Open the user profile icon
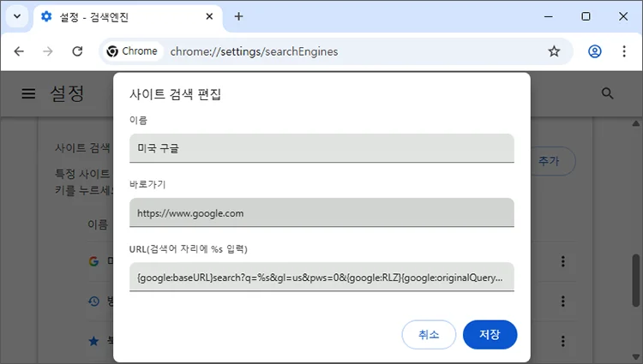 coord(595,51)
